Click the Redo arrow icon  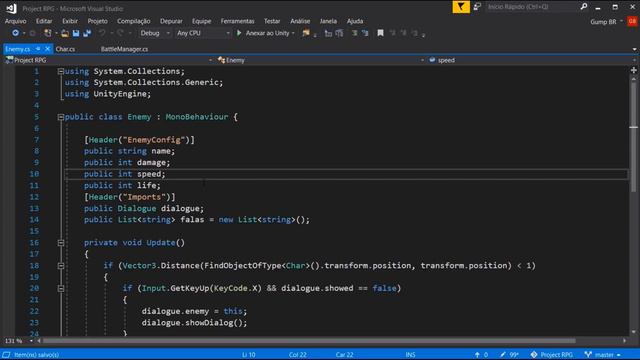[x=120, y=33]
